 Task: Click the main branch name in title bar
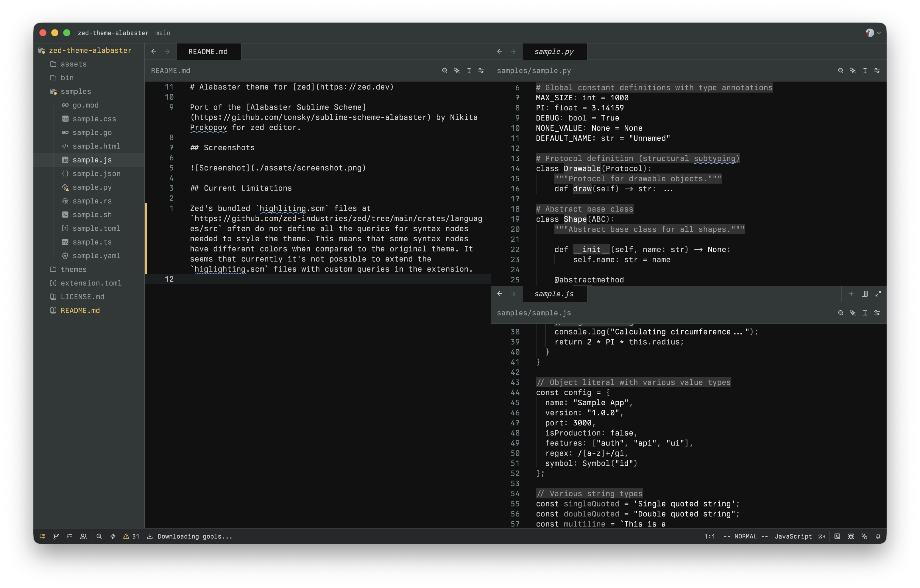click(163, 33)
